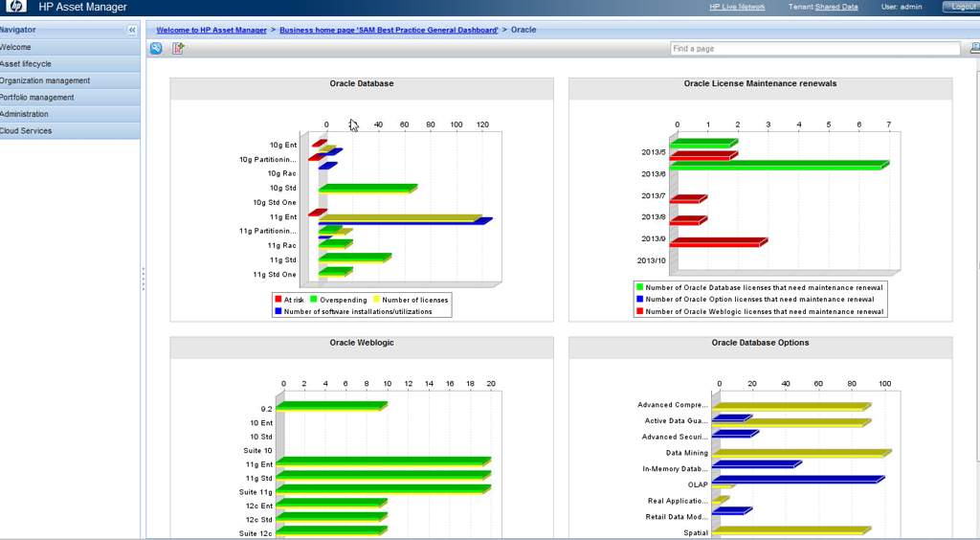This screenshot has height=540, width=980.
Task: Open Cloud Services in Navigator
Action: point(69,131)
